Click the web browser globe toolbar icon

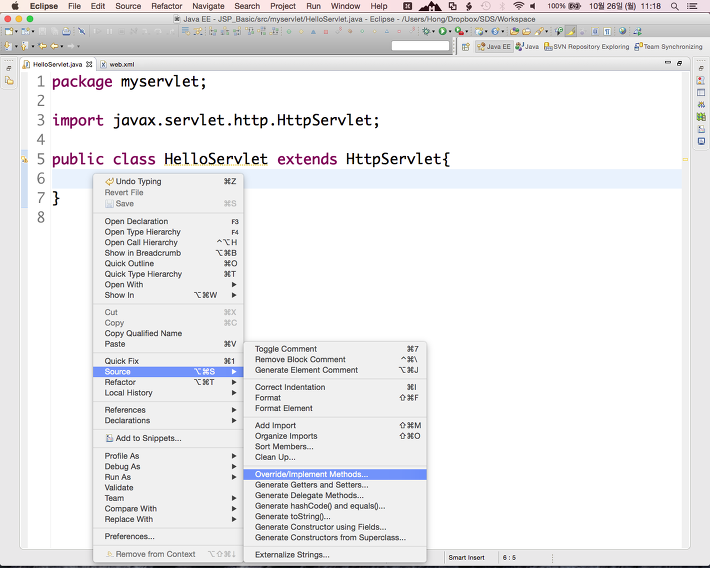point(623,31)
